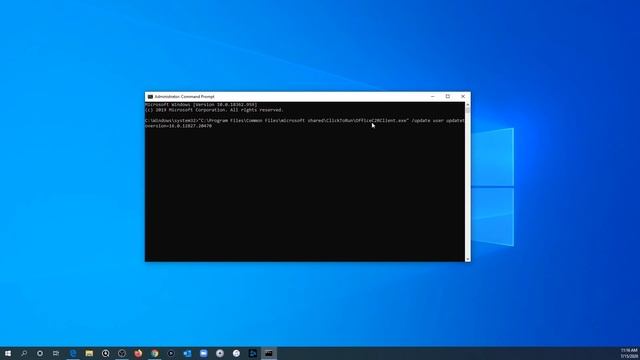
Task: Click the 'Administrator: Command Prompt' title text
Action: click(x=184, y=97)
